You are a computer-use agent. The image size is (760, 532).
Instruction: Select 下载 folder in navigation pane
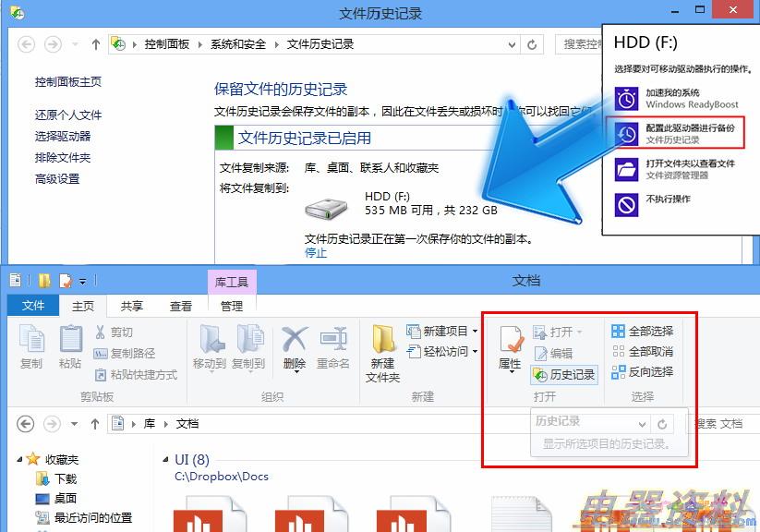66,479
